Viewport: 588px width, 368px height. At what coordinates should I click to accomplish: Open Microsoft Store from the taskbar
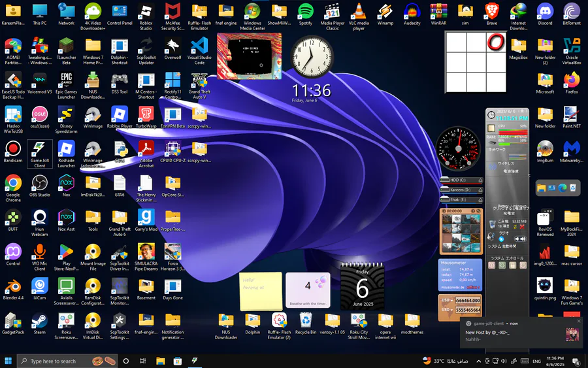click(x=177, y=361)
